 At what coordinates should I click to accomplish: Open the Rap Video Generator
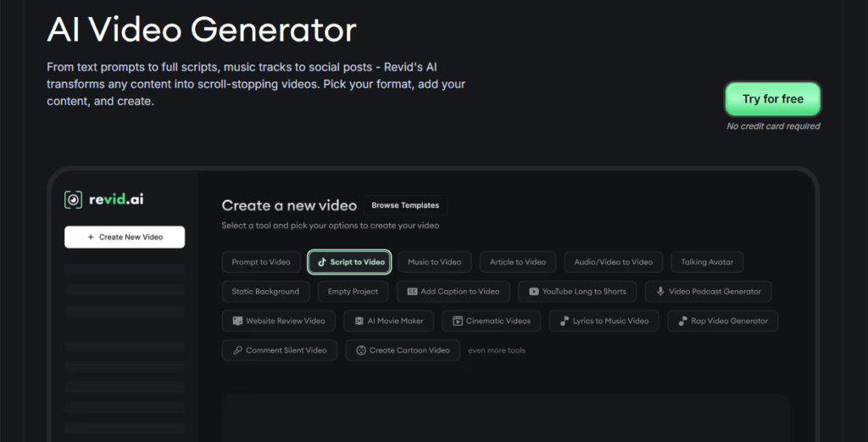coord(722,321)
